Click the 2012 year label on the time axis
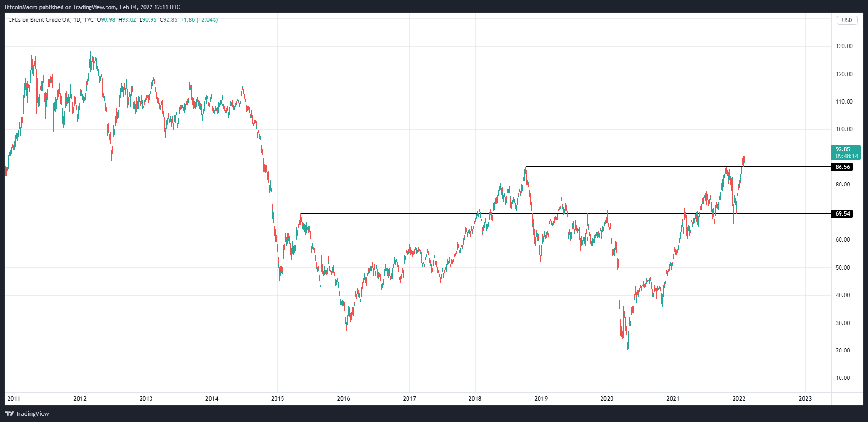868x422 pixels. point(80,399)
